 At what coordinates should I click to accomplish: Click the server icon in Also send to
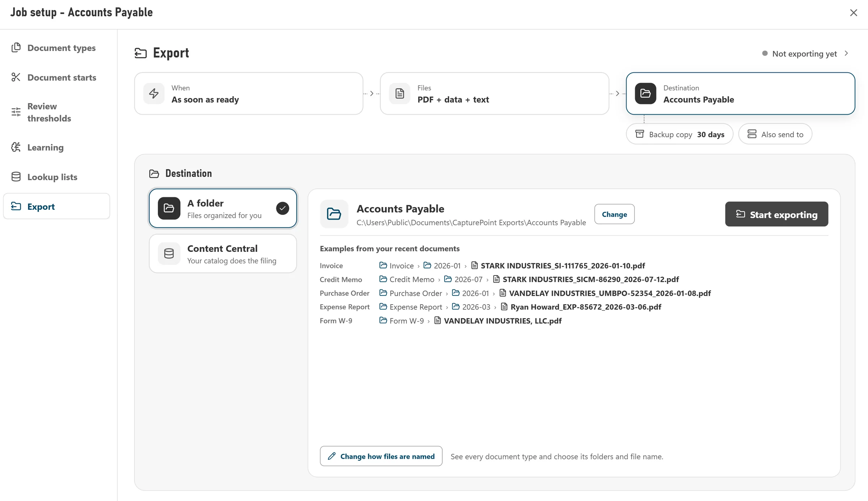(752, 134)
